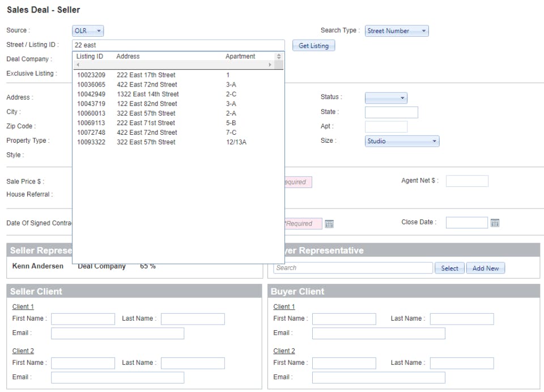Screen dimensions: 544x392
Task: Open the Search Type dropdown showing Street Number
Action: coord(397,31)
